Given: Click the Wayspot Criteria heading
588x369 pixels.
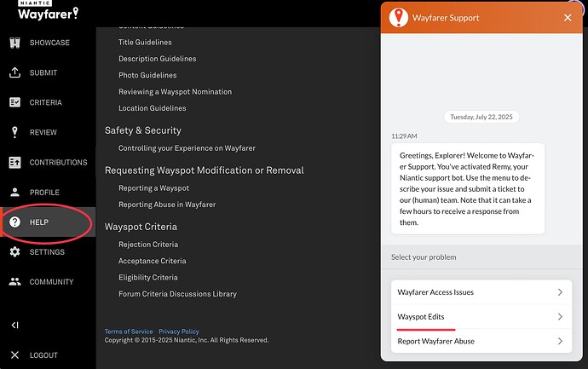Looking at the screenshot, I should point(141,227).
